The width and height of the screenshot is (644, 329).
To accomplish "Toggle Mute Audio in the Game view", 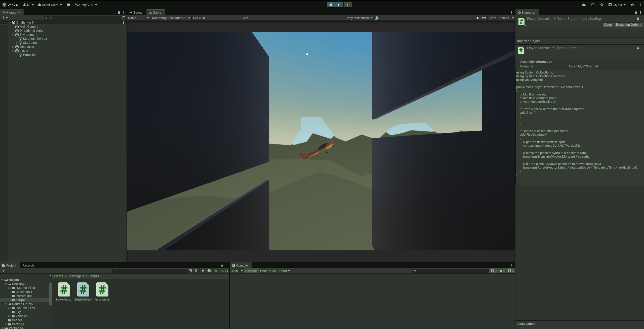I will pyautogui.click(x=477, y=18).
